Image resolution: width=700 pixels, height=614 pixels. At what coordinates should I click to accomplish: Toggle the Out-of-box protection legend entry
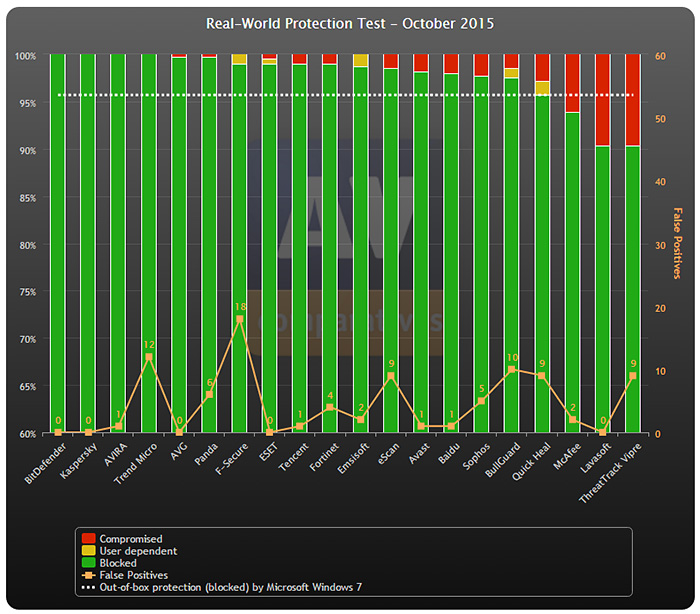pos(220,587)
